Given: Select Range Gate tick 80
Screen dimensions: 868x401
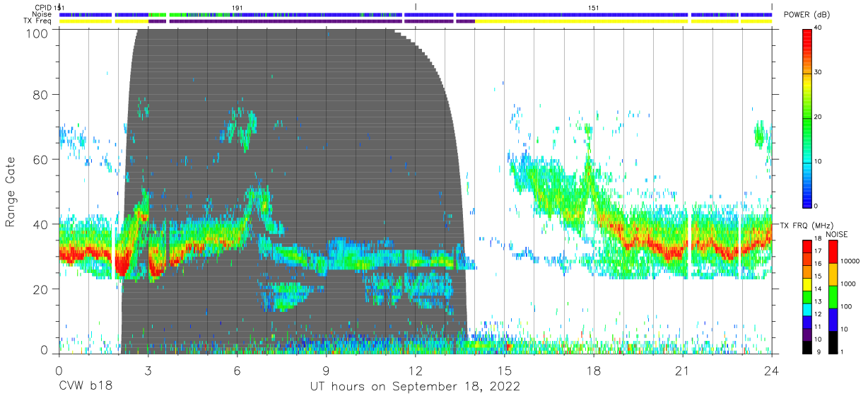Looking at the screenshot, I should [x=41, y=94].
